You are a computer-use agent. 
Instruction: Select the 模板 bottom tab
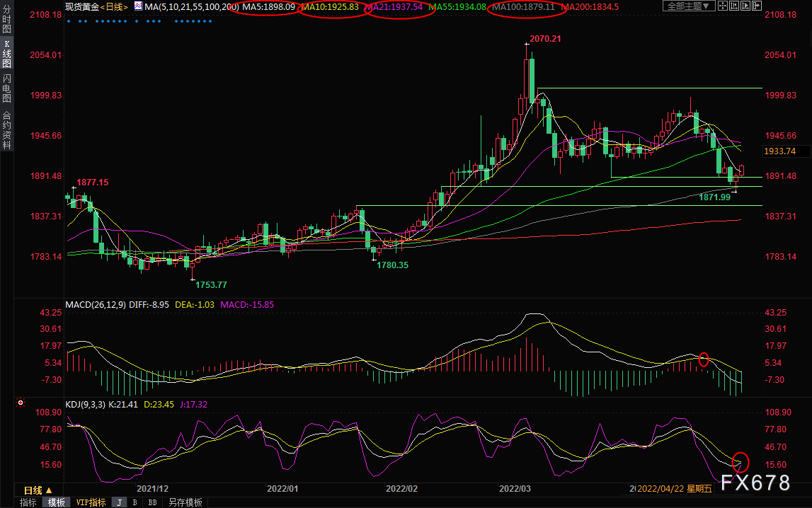pyautogui.click(x=57, y=502)
